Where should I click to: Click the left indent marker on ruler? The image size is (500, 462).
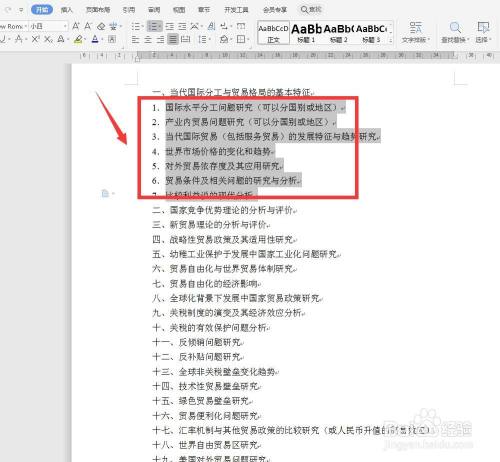point(137,59)
